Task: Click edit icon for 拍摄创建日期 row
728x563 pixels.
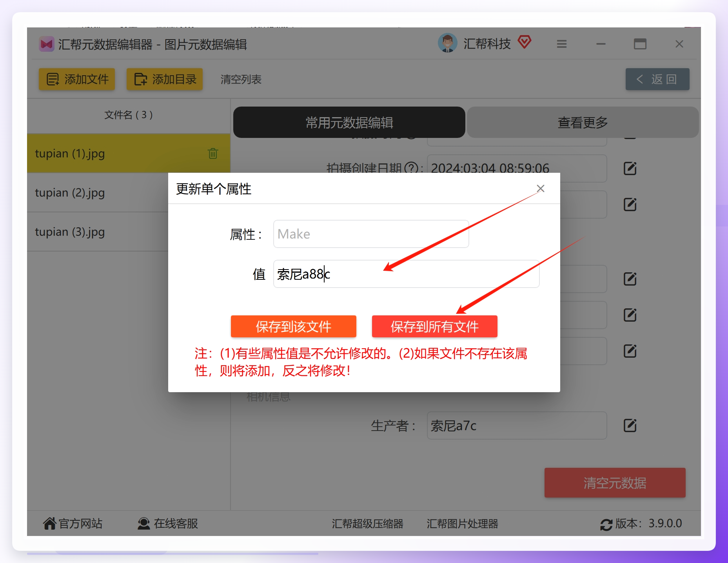Action: (630, 168)
